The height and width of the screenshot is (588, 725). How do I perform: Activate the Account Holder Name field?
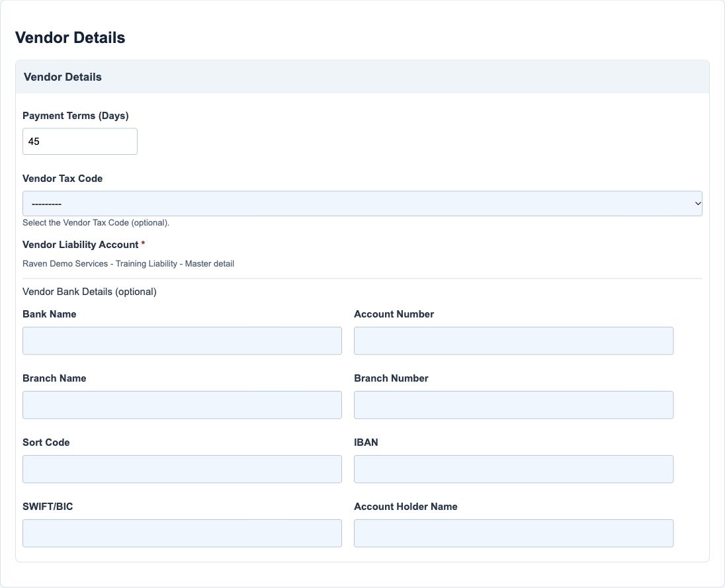coord(514,534)
